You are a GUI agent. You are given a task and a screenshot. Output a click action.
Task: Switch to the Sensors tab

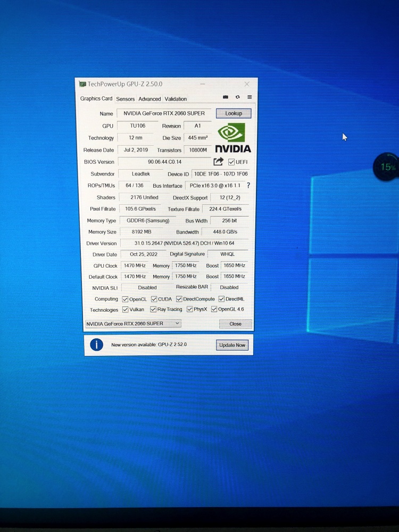tap(126, 99)
